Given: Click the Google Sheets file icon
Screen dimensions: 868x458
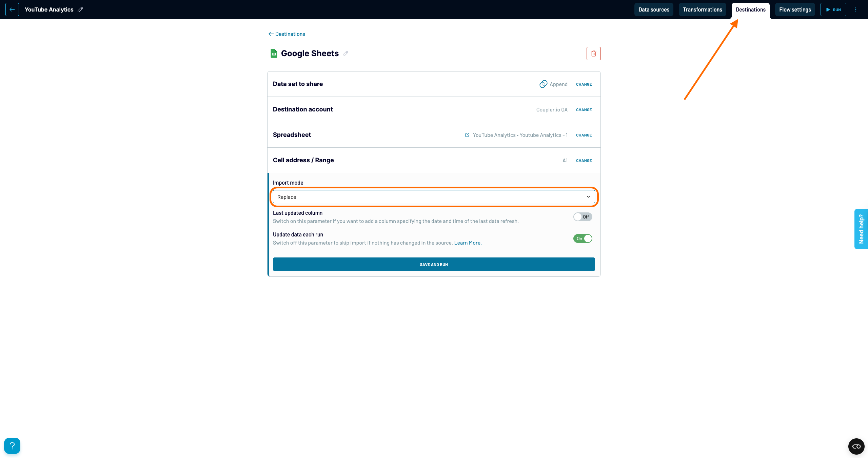Looking at the screenshot, I should coord(274,54).
